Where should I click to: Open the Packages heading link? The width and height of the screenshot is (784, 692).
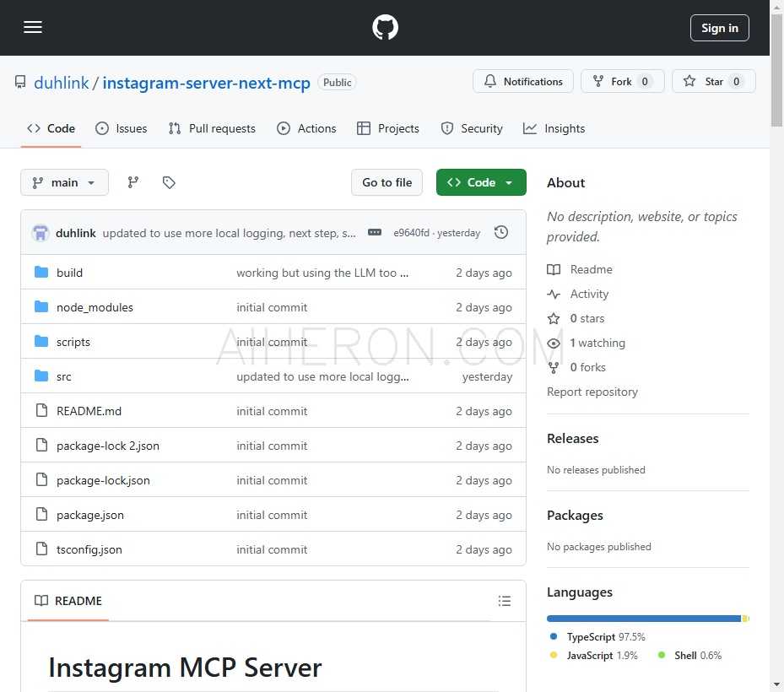575,516
